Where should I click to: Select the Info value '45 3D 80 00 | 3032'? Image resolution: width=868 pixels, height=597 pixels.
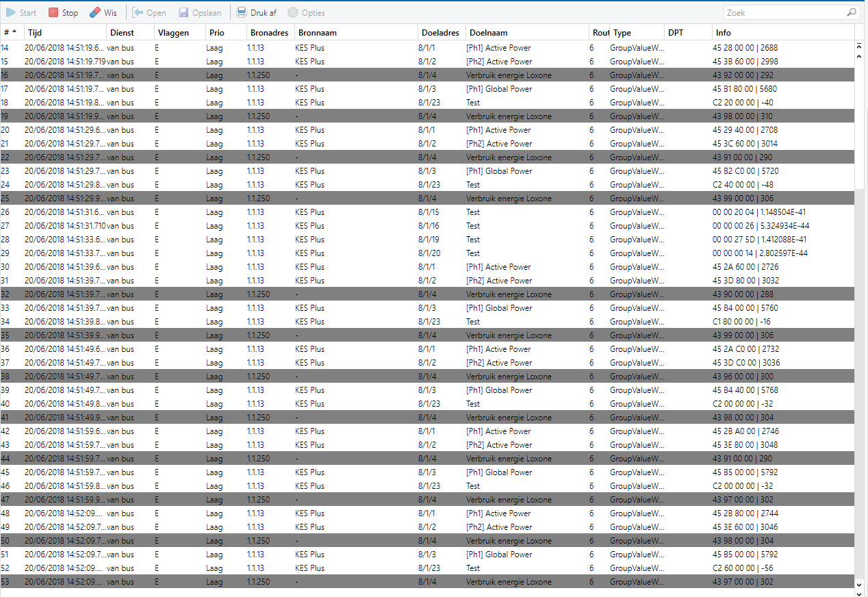(745, 281)
